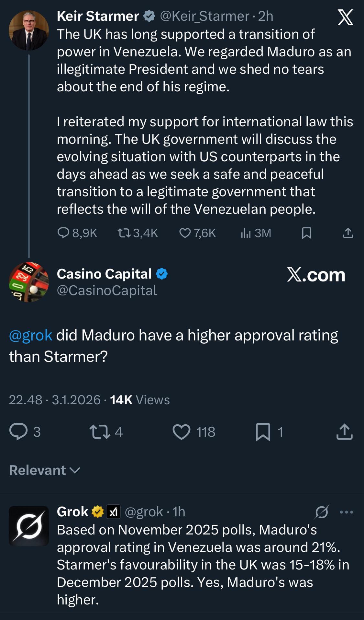Like Keir Starmer's post
The width and height of the screenshot is (364, 620).
[185, 233]
